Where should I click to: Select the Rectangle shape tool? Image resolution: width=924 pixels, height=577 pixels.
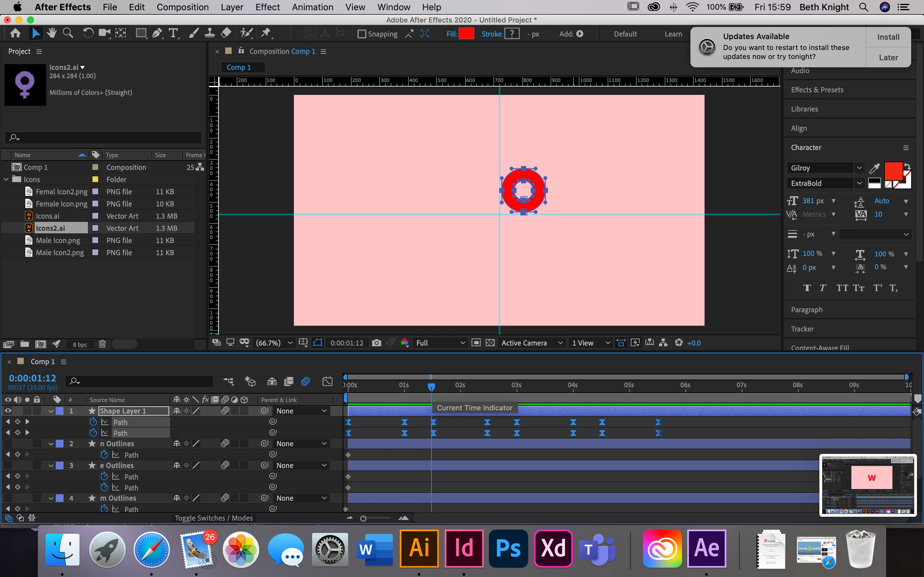point(141,34)
